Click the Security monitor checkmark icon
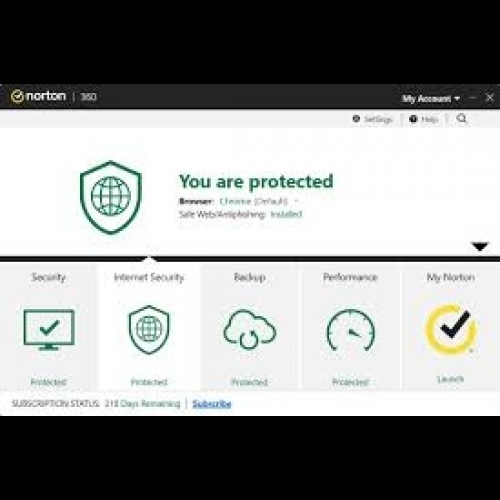Viewport: 500px width, 500px height. point(49,330)
